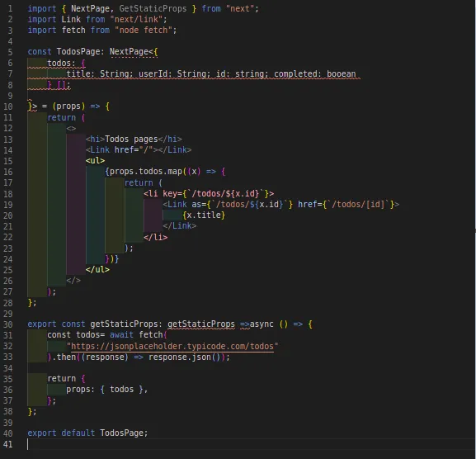This screenshot has height=459, width=476.
Task: Click "export default TodosPage;" statement
Action: point(87,433)
